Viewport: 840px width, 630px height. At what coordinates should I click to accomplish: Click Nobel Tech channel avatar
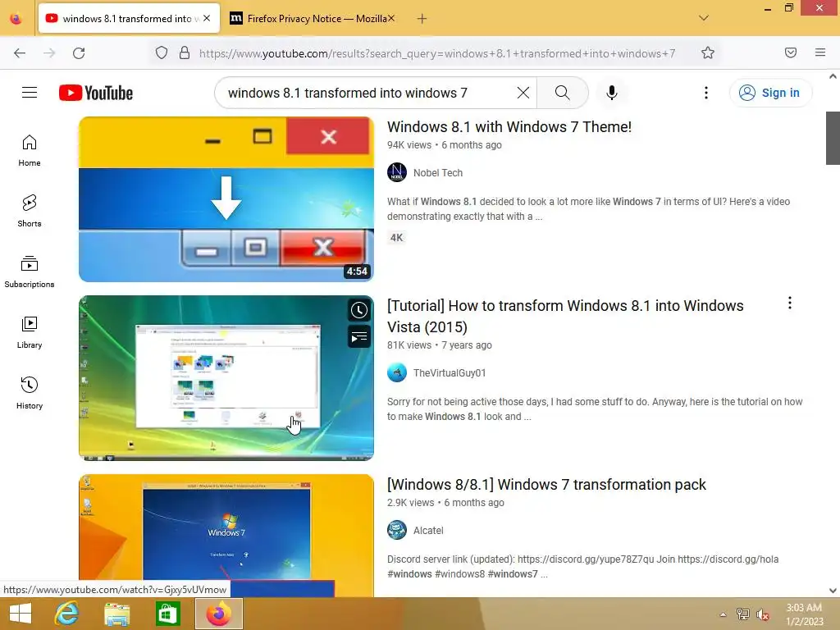click(x=397, y=172)
